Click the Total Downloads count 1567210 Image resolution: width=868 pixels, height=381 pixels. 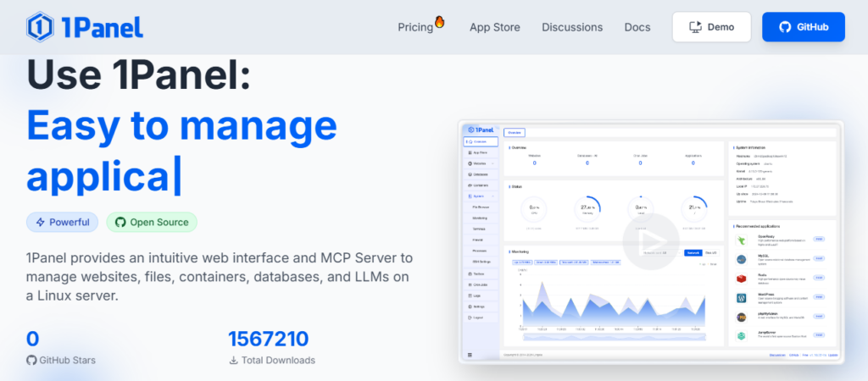tap(268, 340)
